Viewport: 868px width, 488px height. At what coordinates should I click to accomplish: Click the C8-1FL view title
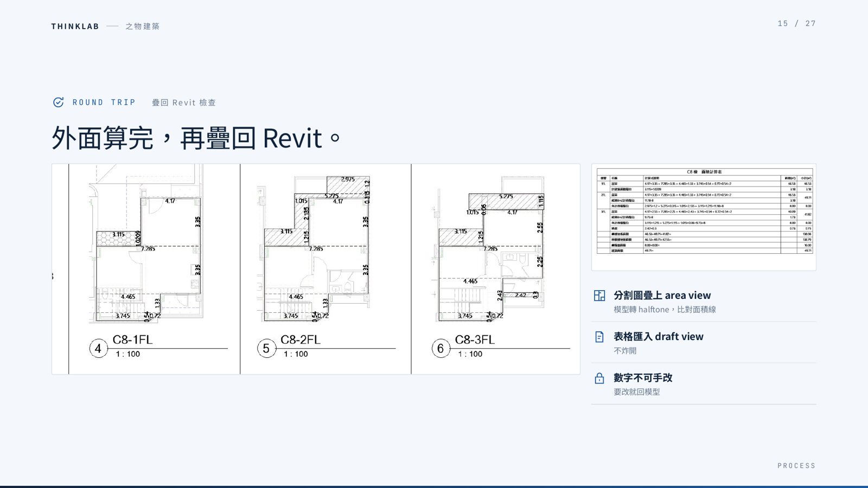(x=132, y=339)
